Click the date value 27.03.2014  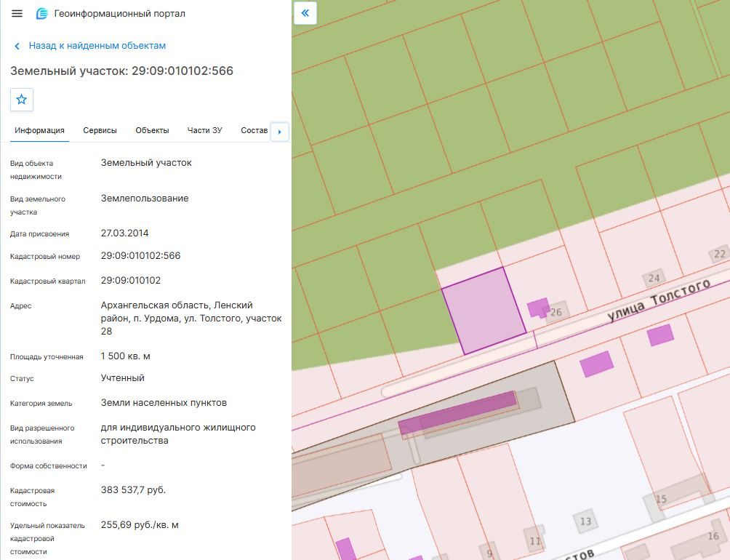tap(125, 233)
